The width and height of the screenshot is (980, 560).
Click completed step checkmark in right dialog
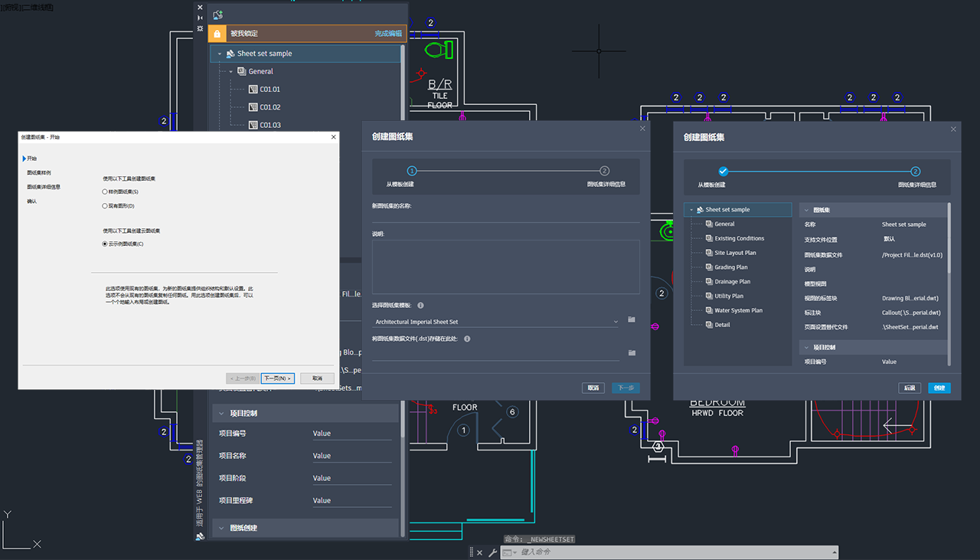(723, 172)
